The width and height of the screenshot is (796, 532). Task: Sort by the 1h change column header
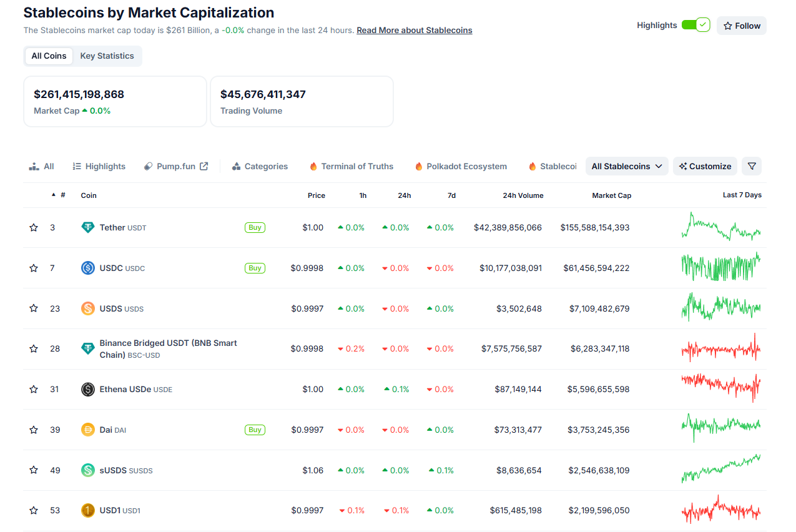coord(363,195)
